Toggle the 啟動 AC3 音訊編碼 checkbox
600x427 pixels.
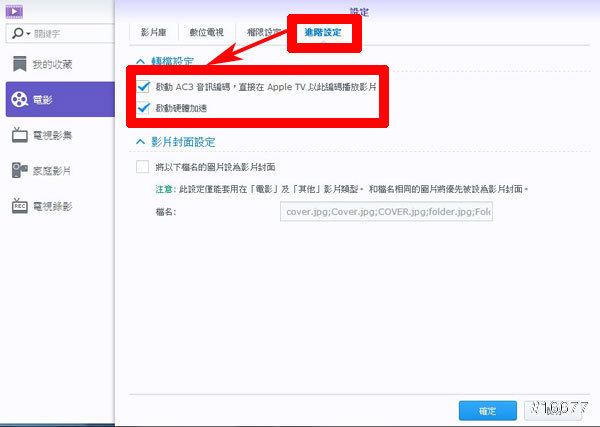143,87
